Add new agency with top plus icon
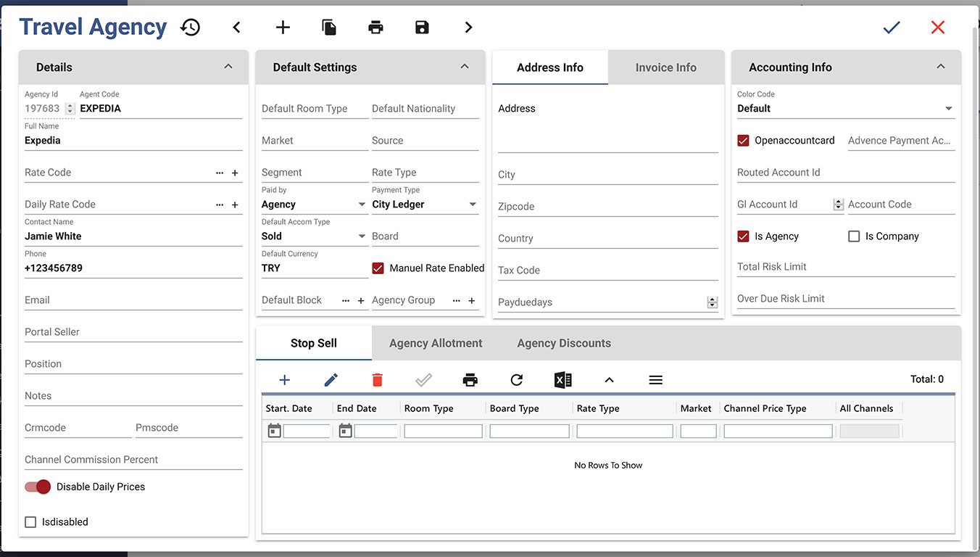Viewport: 980px width, 557px height. (x=283, y=28)
